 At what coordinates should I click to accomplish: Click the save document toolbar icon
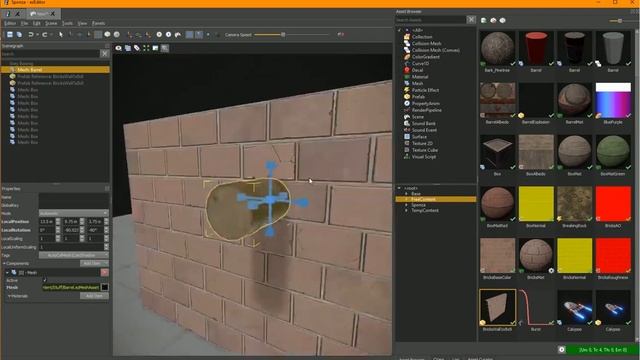[x=10, y=35]
